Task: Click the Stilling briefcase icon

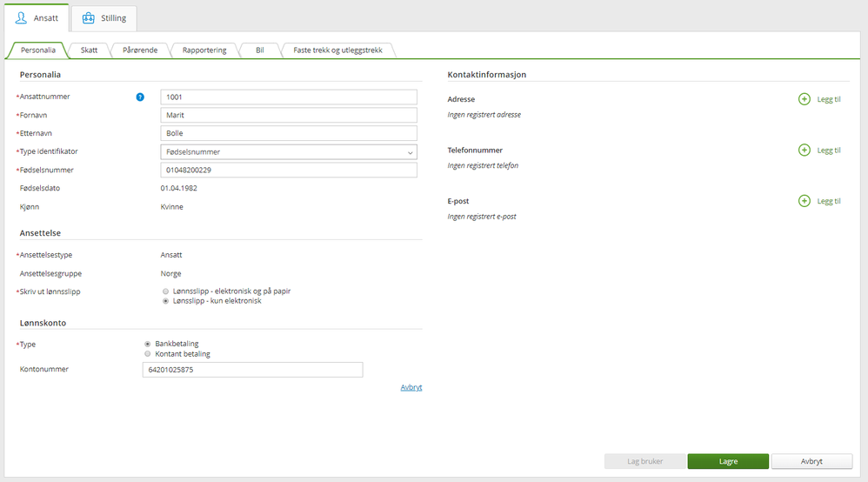Action: [x=88, y=17]
